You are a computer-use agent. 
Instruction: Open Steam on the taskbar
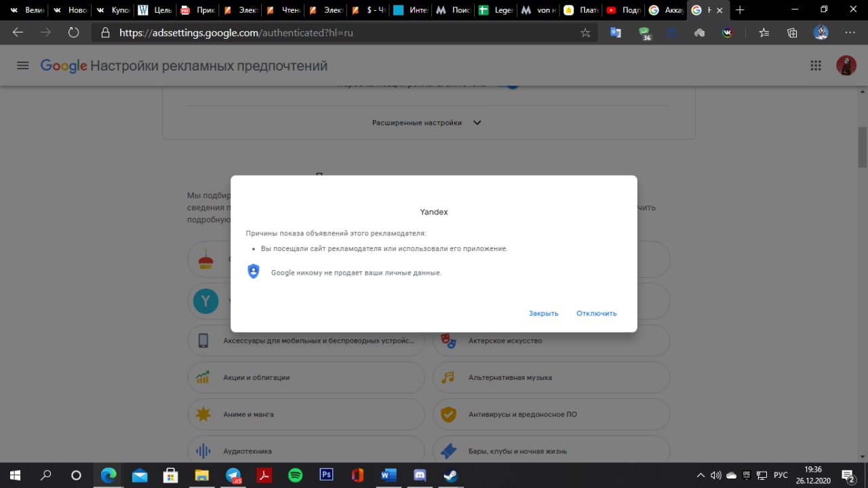[x=450, y=475]
